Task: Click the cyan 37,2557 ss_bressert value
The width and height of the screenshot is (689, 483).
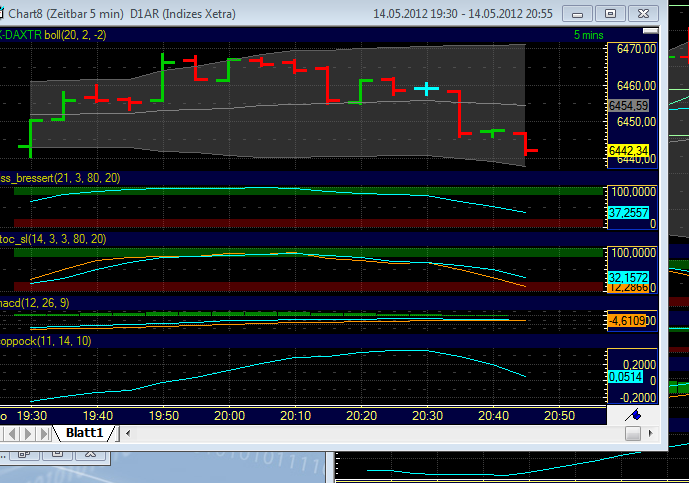Action: [x=629, y=213]
